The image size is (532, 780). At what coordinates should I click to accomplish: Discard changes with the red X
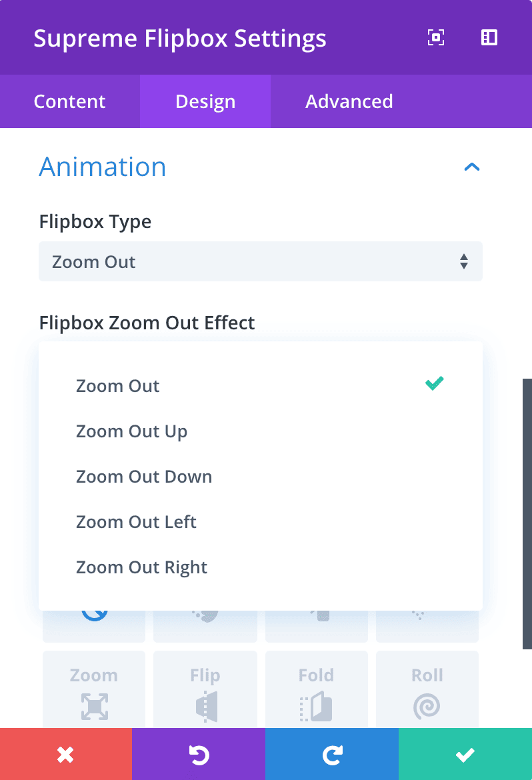point(66,754)
